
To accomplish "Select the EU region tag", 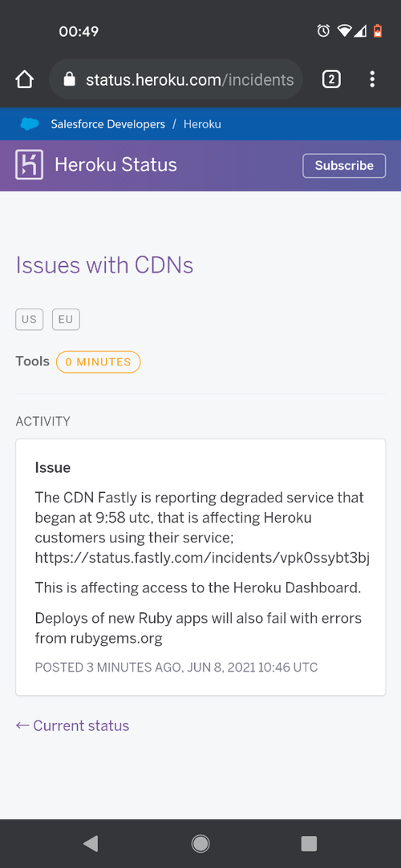I will coord(66,320).
